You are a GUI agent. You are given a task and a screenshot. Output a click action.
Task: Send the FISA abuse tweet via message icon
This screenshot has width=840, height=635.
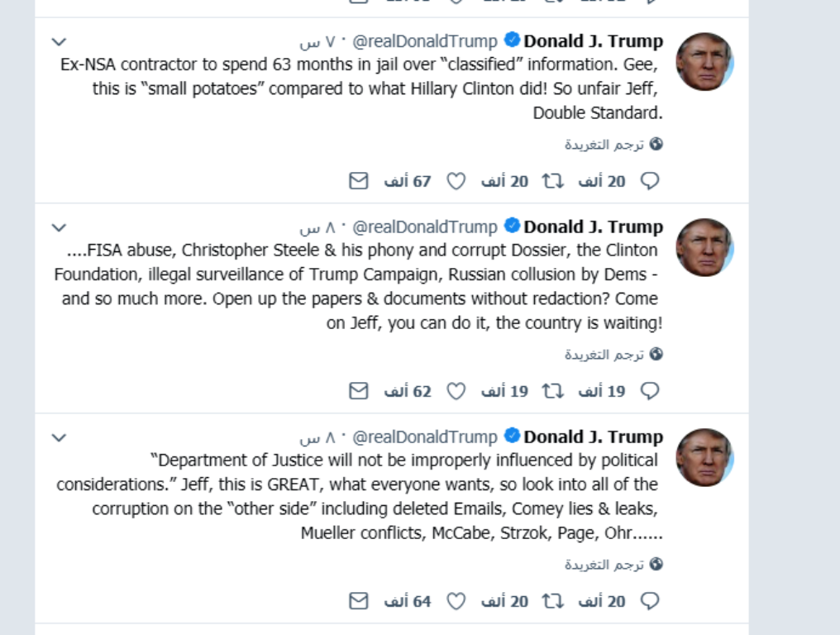pyautogui.click(x=358, y=391)
